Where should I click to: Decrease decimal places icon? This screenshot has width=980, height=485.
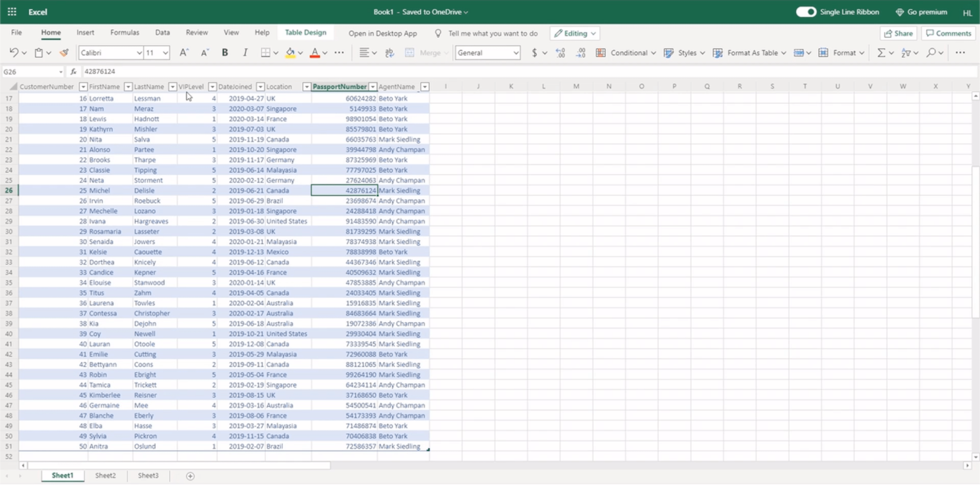pos(581,53)
